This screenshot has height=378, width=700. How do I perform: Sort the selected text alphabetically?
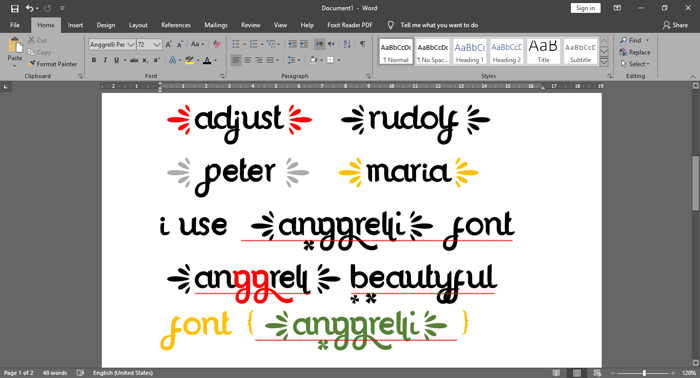pyautogui.click(x=347, y=44)
